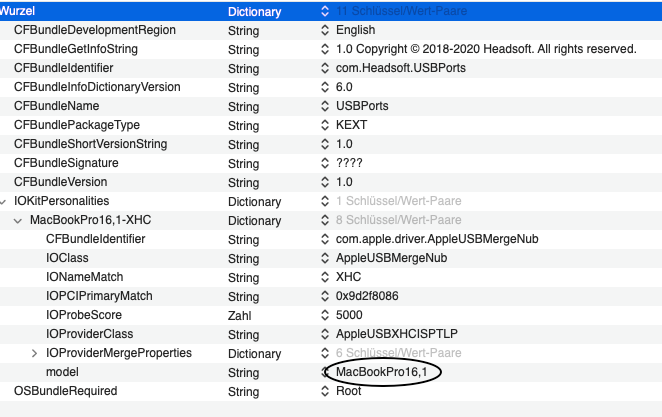Select the CFBundleSignature key

pyautogui.click(x=66, y=163)
